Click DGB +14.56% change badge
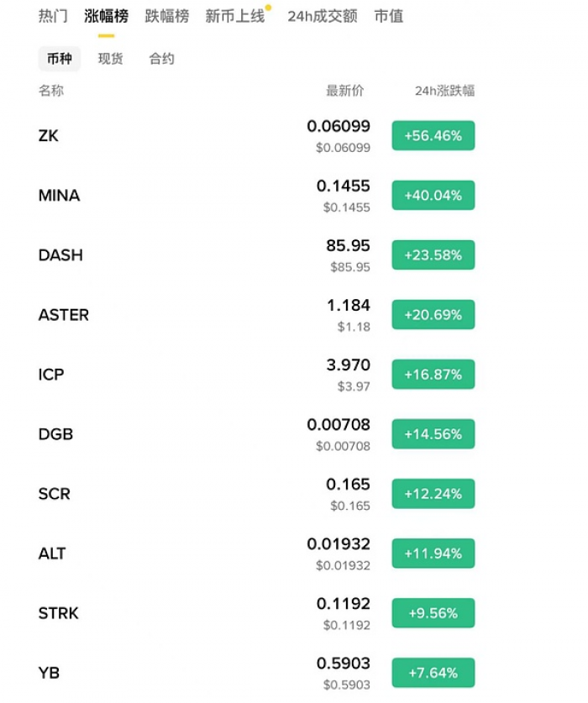 433,433
